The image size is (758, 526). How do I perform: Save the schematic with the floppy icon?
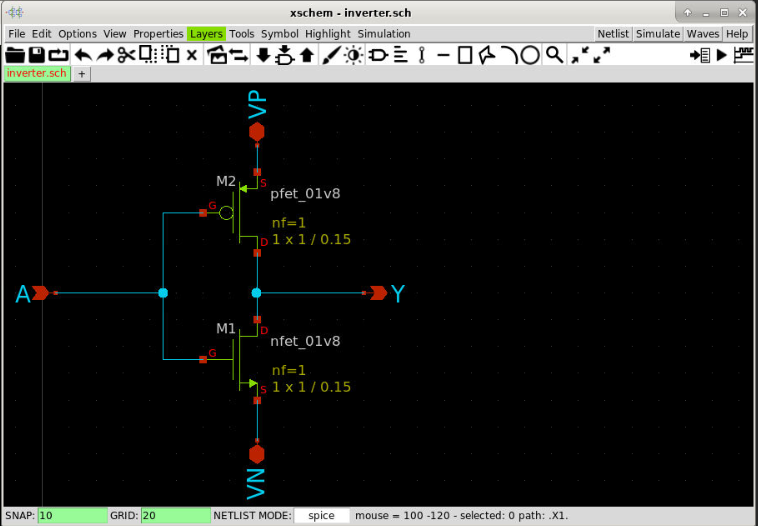(x=37, y=55)
